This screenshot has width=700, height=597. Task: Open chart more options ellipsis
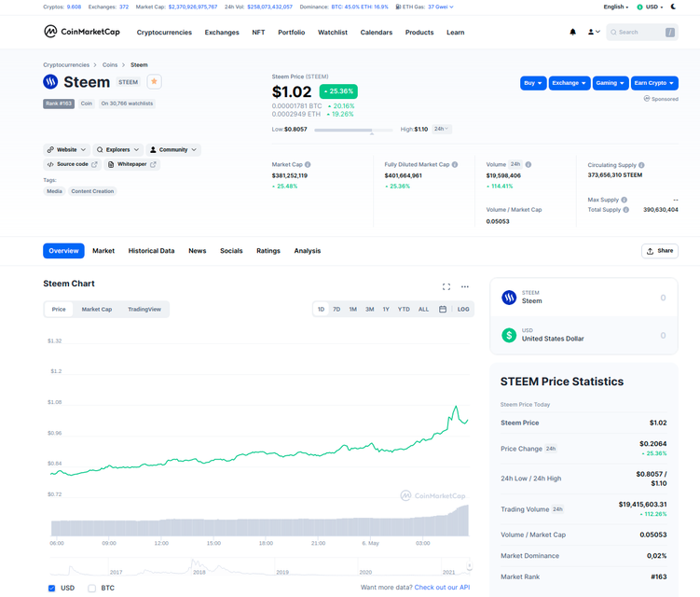(x=465, y=287)
